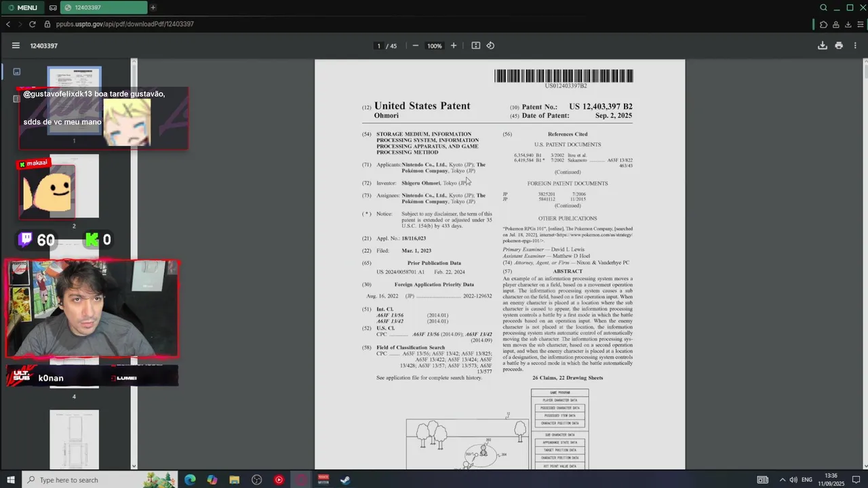Zoom in on the PDF
Viewport: 868px width, 488px height.
[454, 45]
